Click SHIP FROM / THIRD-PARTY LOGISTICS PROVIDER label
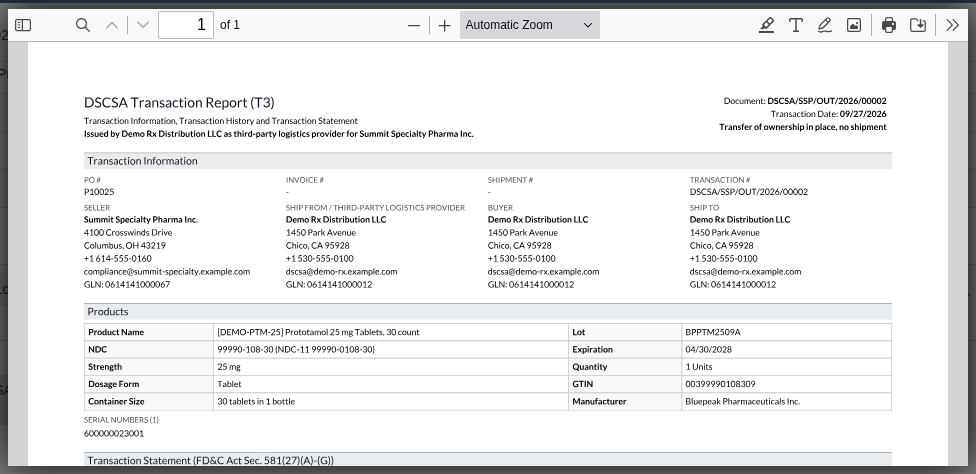976x474 pixels. [375, 208]
